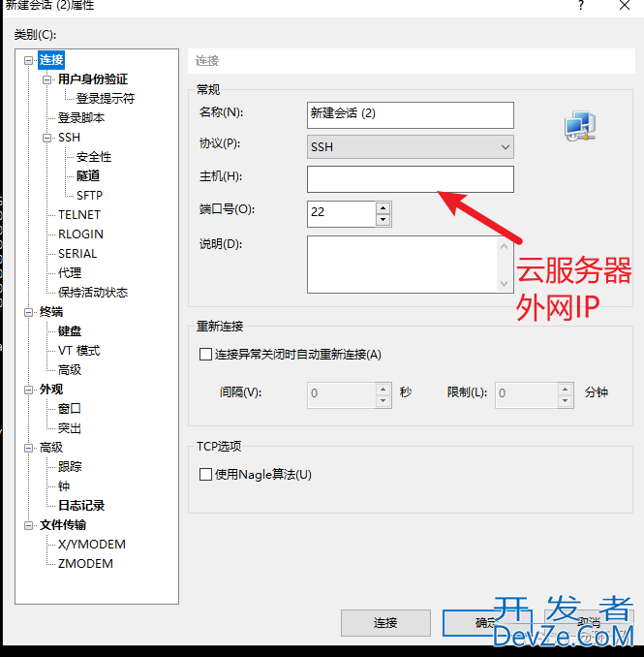
Task: Collapse the 终端 tree node
Action: coord(28,312)
